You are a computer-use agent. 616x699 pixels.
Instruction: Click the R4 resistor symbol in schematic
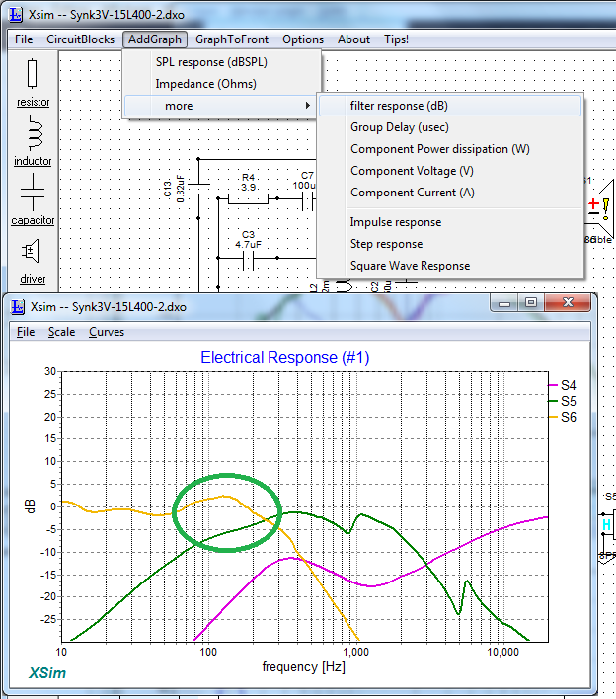(x=248, y=198)
